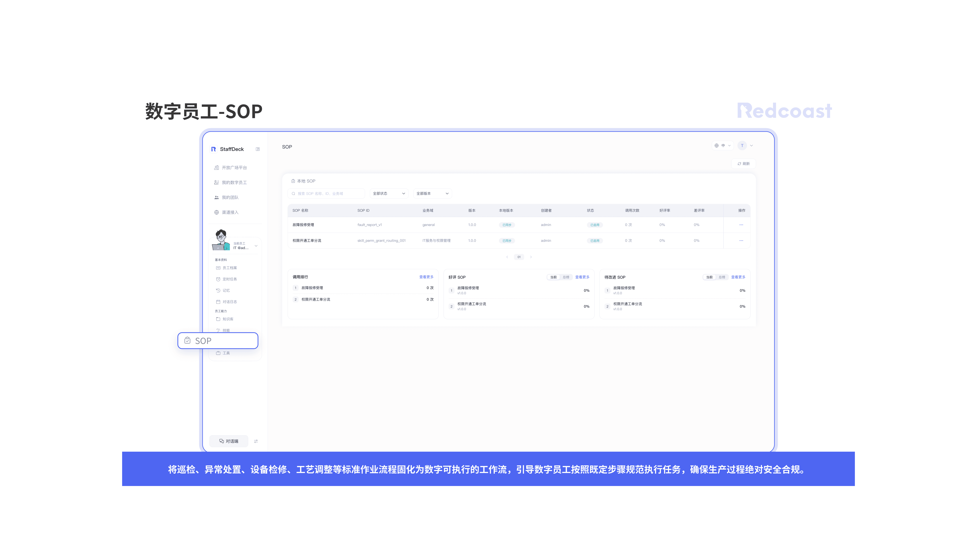Click the clock icon for 定时任务
Screen dimensions: 977x560
[218, 279]
